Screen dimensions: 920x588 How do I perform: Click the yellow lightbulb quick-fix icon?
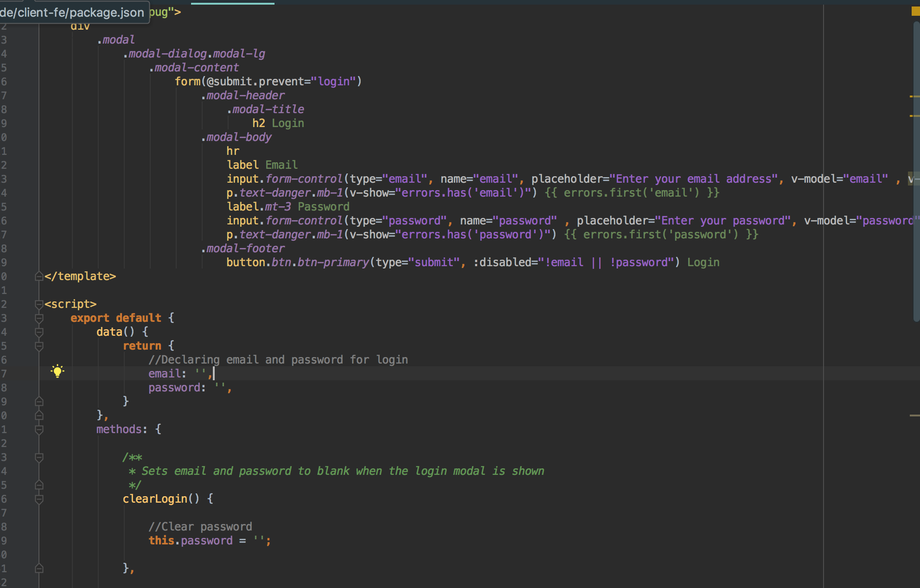click(x=57, y=371)
